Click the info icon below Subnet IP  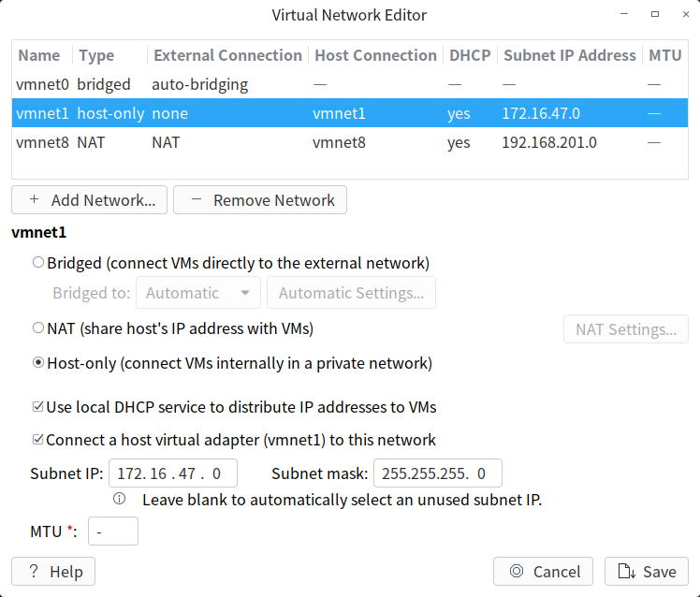point(120,500)
